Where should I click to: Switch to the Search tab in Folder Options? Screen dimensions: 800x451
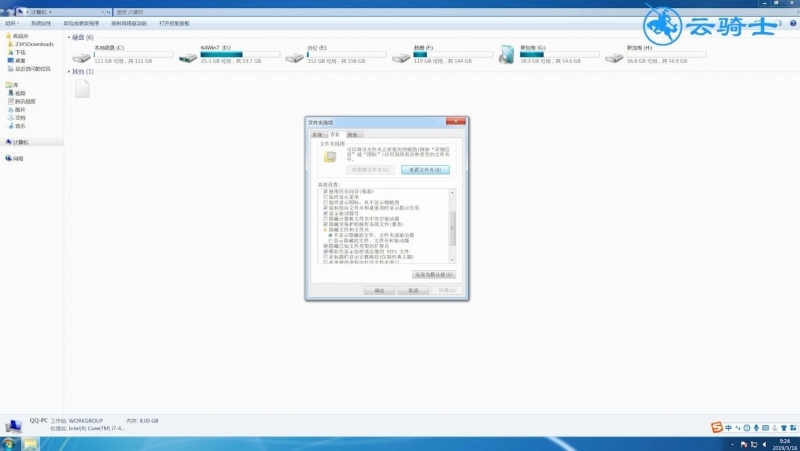[353, 135]
